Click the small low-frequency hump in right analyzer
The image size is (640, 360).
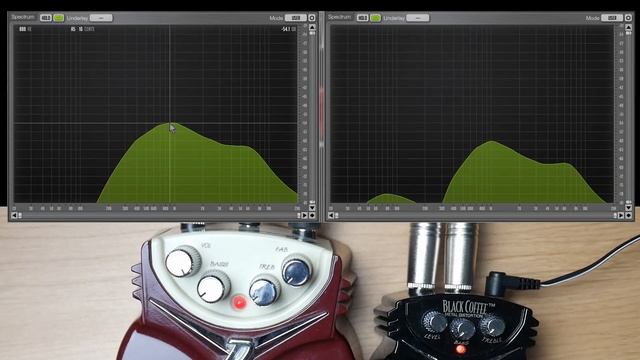pyautogui.click(x=390, y=198)
